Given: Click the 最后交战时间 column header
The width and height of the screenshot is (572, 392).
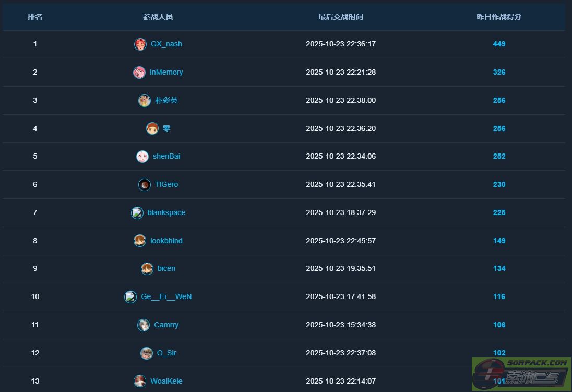Looking at the screenshot, I should (x=341, y=17).
